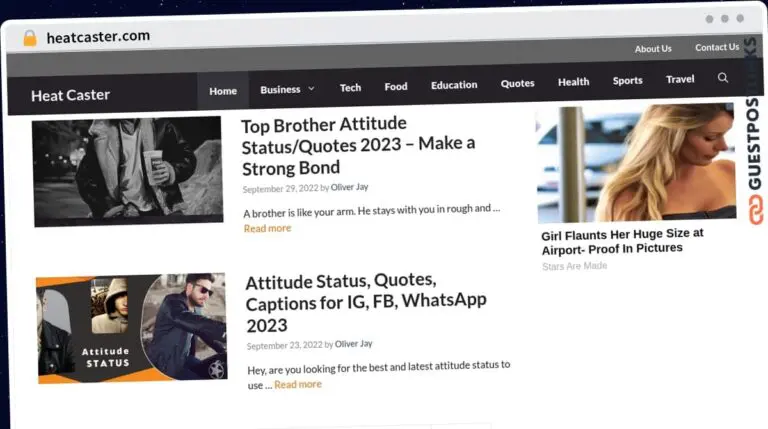Open the Quotes category
Viewport: 768px width, 429px height.
517,83
